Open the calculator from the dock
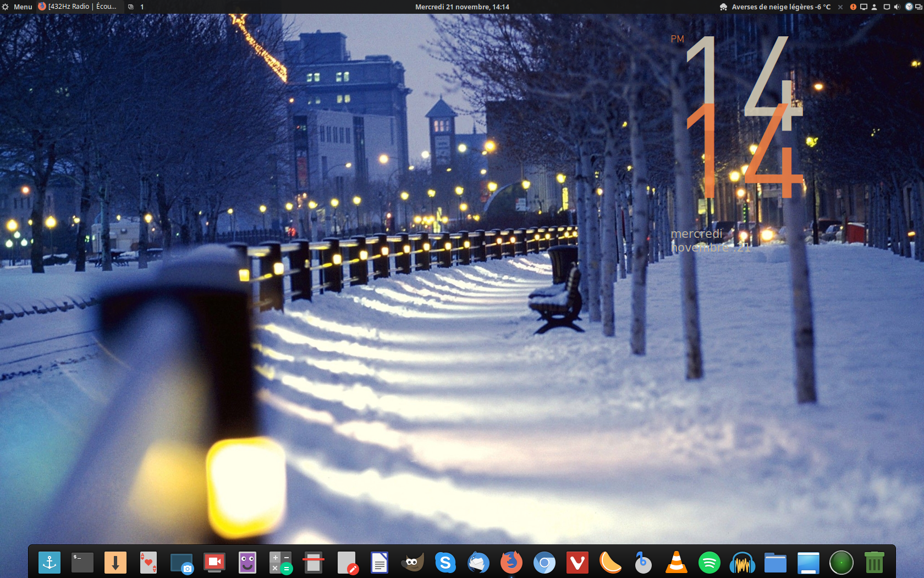Viewport: 924px width, 578px height. (x=280, y=563)
